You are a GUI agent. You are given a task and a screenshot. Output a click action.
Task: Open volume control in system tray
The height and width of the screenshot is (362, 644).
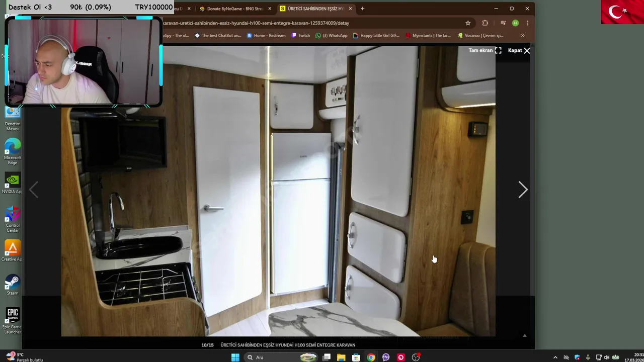point(606,357)
